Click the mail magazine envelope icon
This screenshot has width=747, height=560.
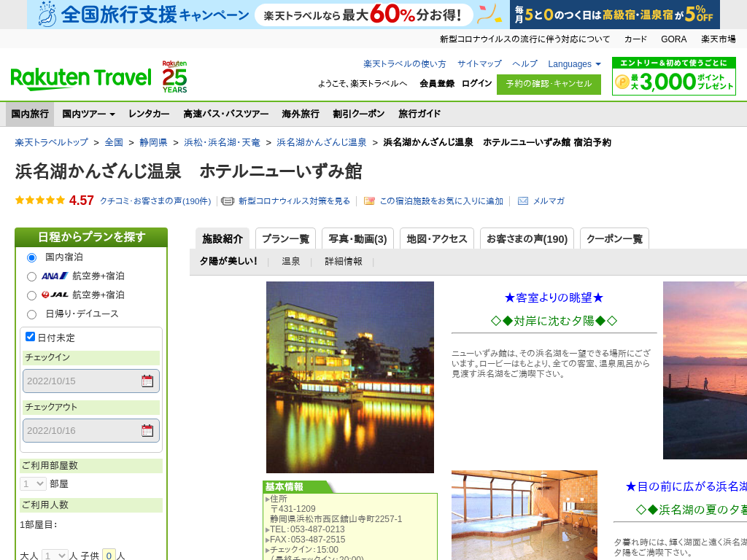[x=523, y=201]
